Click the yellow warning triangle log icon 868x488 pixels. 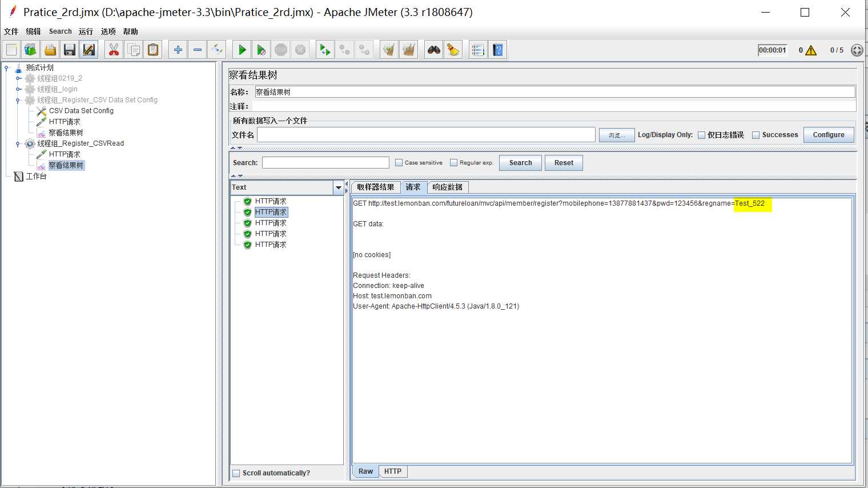[811, 50]
